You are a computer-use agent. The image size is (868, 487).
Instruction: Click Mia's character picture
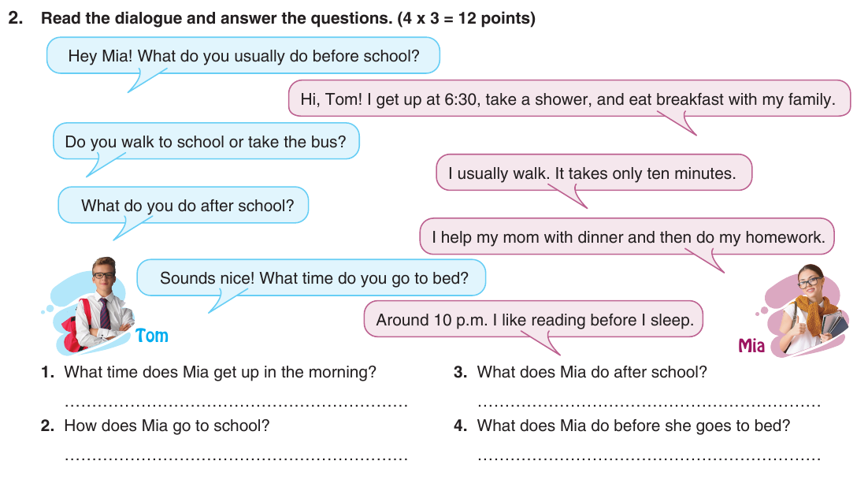pos(807,310)
